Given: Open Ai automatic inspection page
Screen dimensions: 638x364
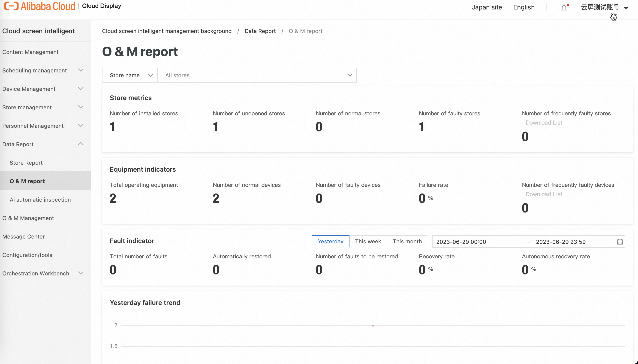Looking at the screenshot, I should coord(40,200).
